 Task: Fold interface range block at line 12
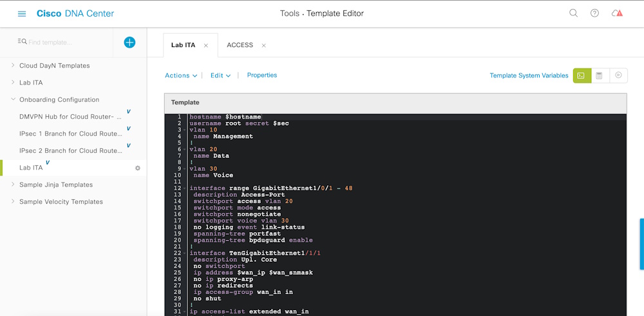tap(185, 188)
